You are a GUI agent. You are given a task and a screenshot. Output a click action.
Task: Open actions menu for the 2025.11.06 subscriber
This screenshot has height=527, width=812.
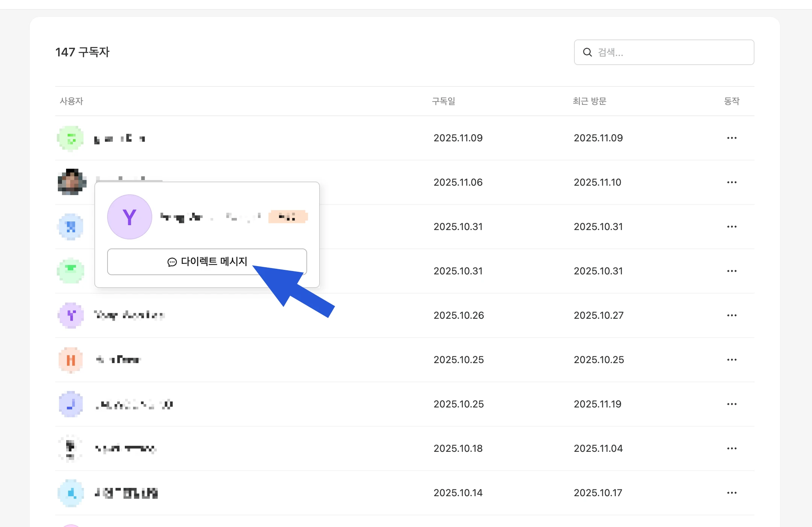click(732, 182)
